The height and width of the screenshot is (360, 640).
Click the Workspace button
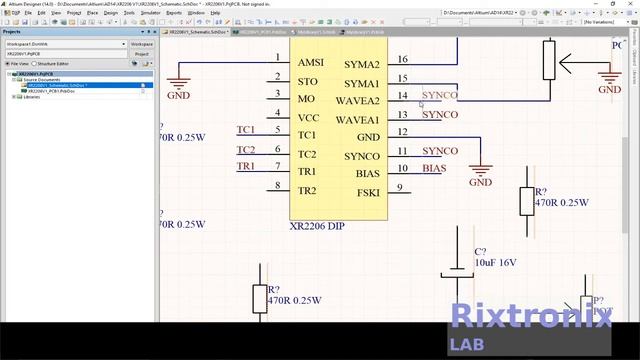click(142, 44)
